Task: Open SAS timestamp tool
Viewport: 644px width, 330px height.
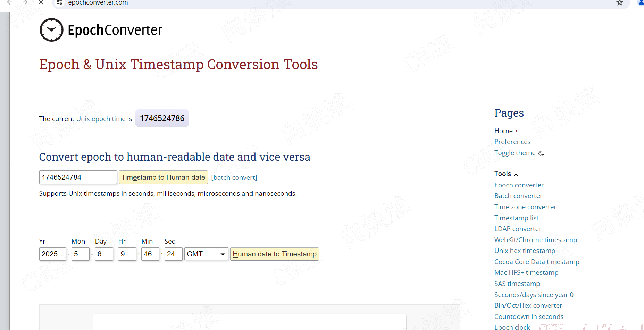Action: click(517, 284)
